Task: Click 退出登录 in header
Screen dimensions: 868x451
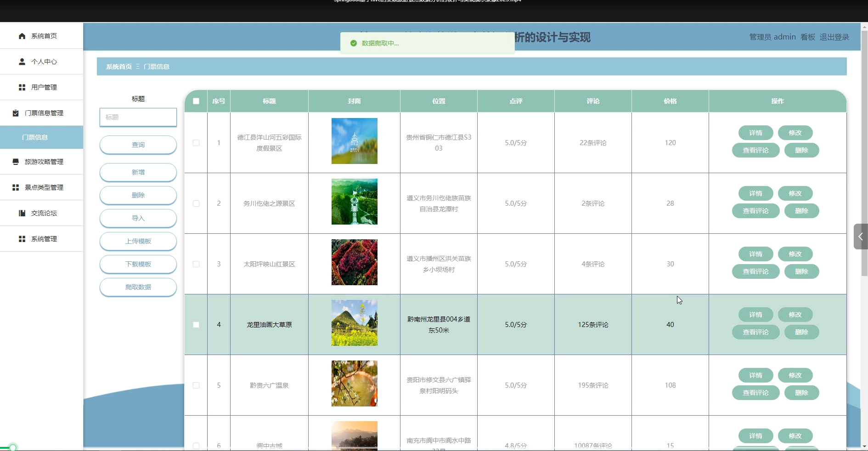Action: click(834, 37)
